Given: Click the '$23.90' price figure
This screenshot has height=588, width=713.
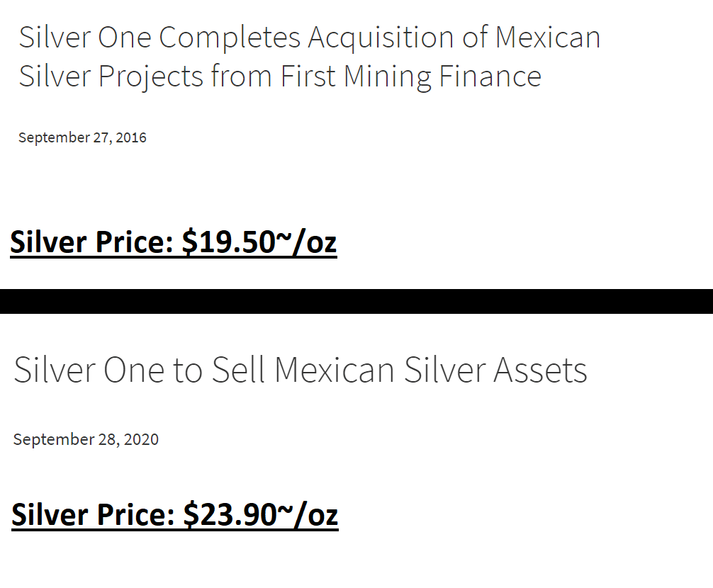Looking at the screenshot, I should point(230,514).
